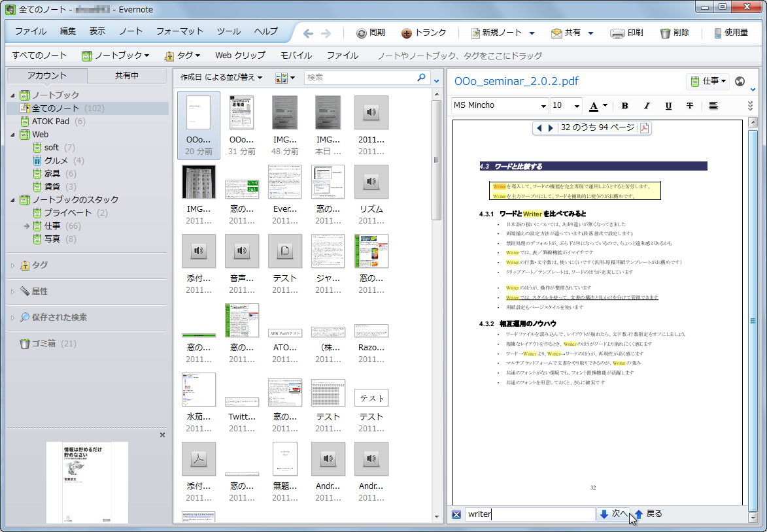Toggle bold formatting in the note editor
This screenshot has height=532, width=767.
624,105
